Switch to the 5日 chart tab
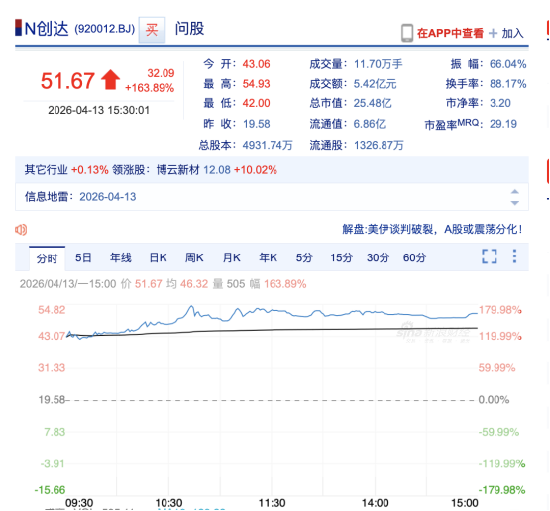Screen dimensions: 550x511 (x=83, y=258)
